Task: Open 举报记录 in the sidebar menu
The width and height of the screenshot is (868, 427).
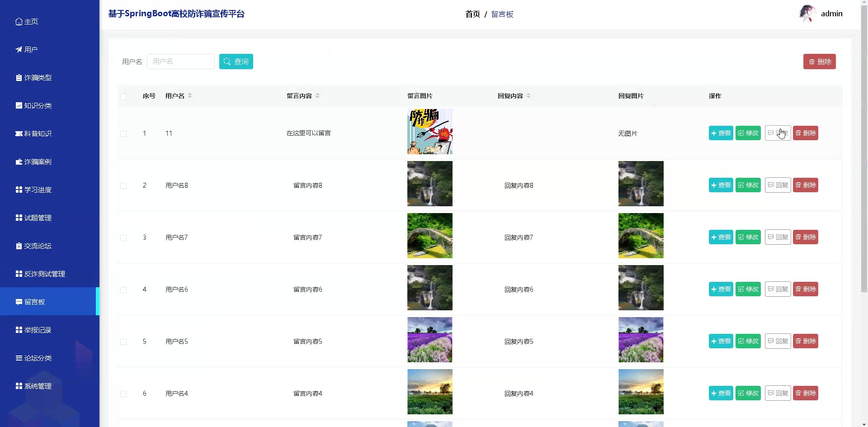Action: [38, 330]
